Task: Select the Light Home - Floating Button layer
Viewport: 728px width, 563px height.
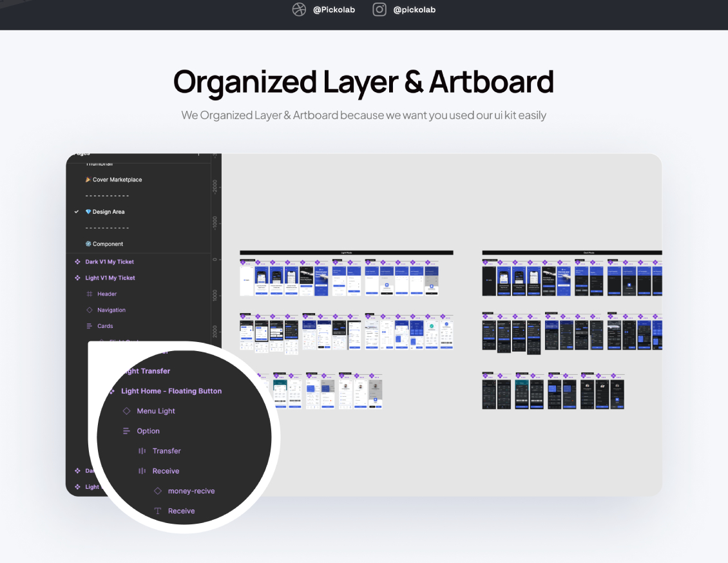Action: coord(171,391)
